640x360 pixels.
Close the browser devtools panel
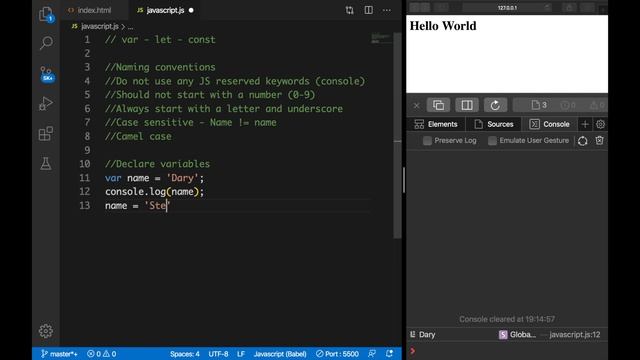pos(416,106)
